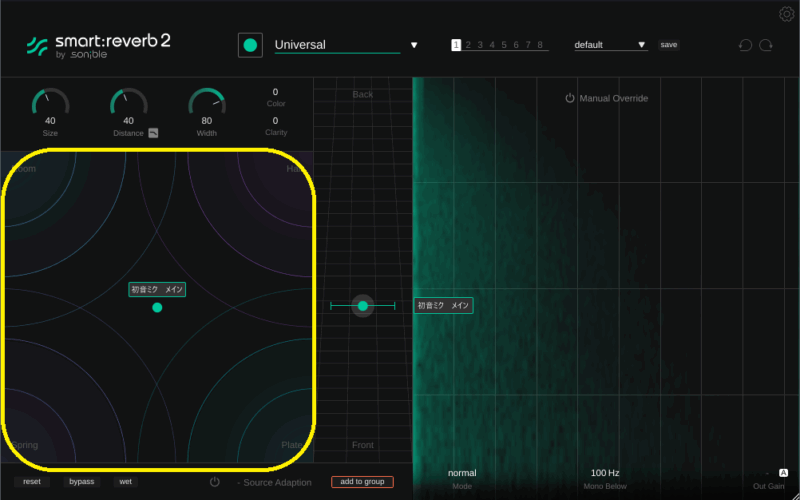This screenshot has width=800, height=500.
Task: Click the save preset button
Action: click(668, 45)
